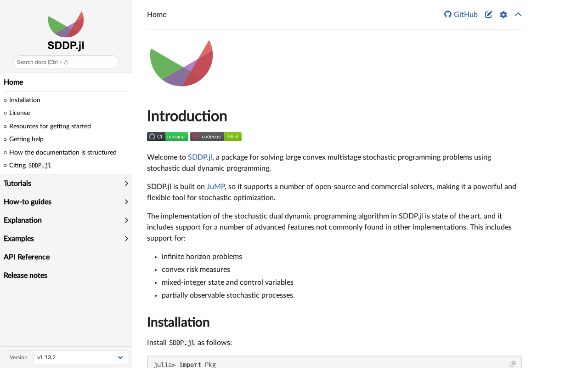Click the edit source pencil icon
588x368 pixels.
pyautogui.click(x=489, y=14)
